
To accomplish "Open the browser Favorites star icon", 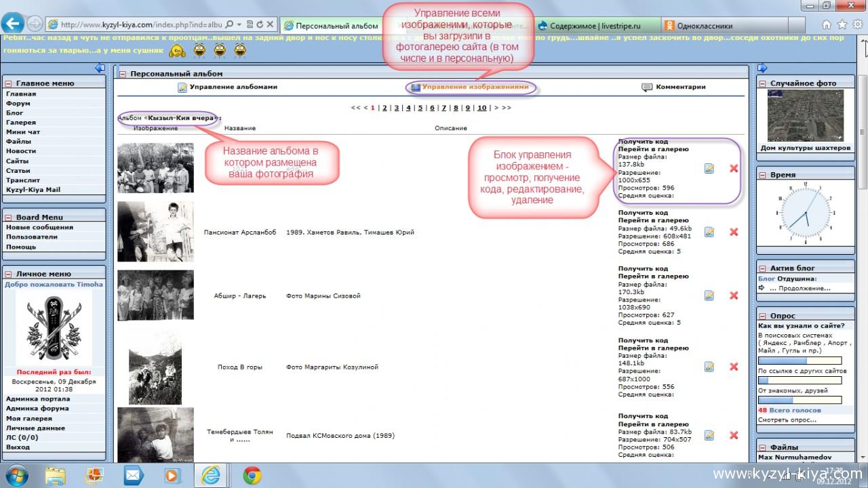I will click(x=842, y=24).
